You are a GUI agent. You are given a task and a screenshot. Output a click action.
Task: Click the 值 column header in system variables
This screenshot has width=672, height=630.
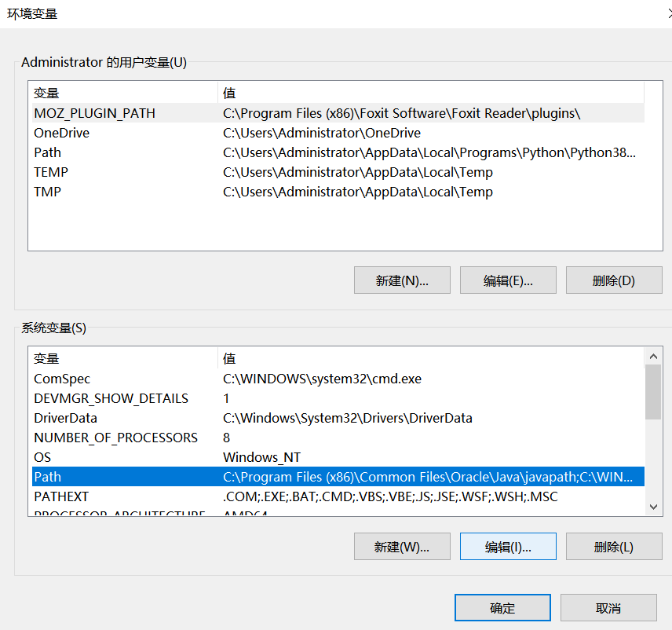[431, 358]
